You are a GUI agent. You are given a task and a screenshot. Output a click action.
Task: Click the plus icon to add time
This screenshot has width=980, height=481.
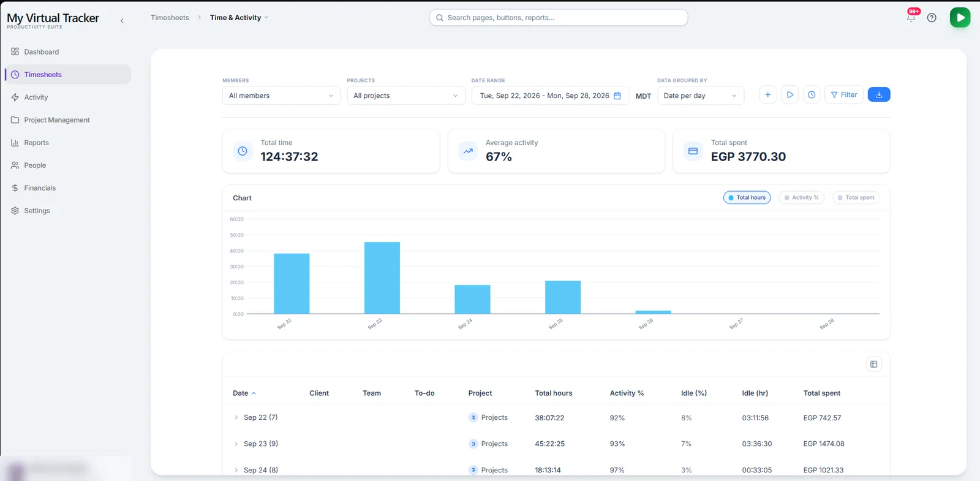(x=767, y=95)
